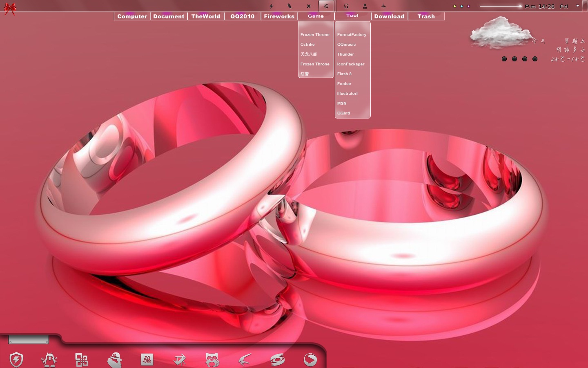Image resolution: width=588 pixels, height=368 pixels.
Task: Launch the devil penguin dock icon
Action: [x=49, y=360]
